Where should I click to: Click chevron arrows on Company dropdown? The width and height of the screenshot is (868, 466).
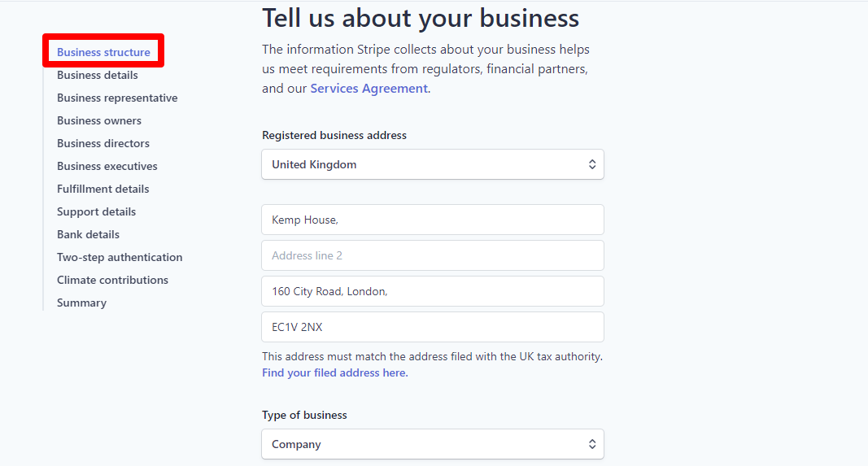tap(592, 444)
